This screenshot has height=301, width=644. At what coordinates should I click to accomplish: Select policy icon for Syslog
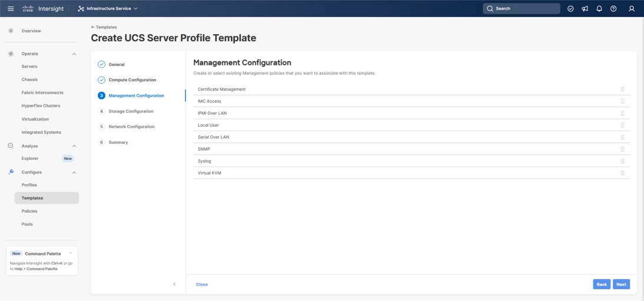tap(623, 161)
